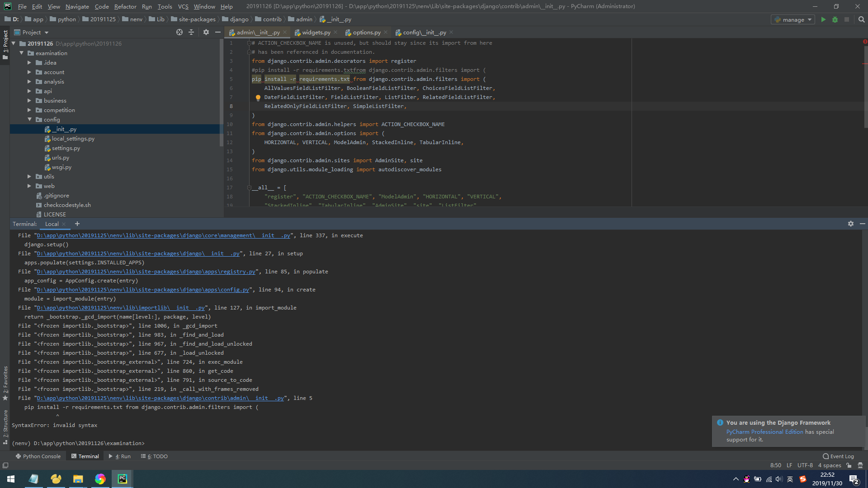Collapse the examination folder
The image size is (868, 488).
pyautogui.click(x=21, y=53)
